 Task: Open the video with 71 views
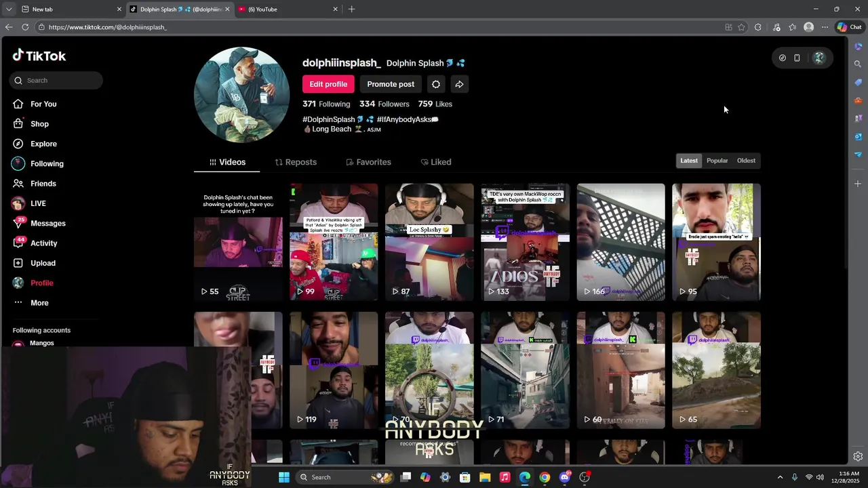pos(525,370)
